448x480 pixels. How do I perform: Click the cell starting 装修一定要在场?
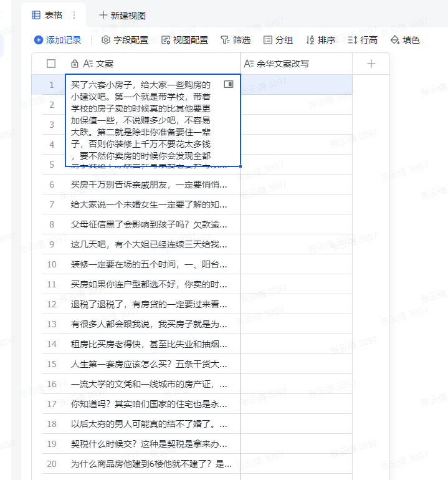coord(153,264)
